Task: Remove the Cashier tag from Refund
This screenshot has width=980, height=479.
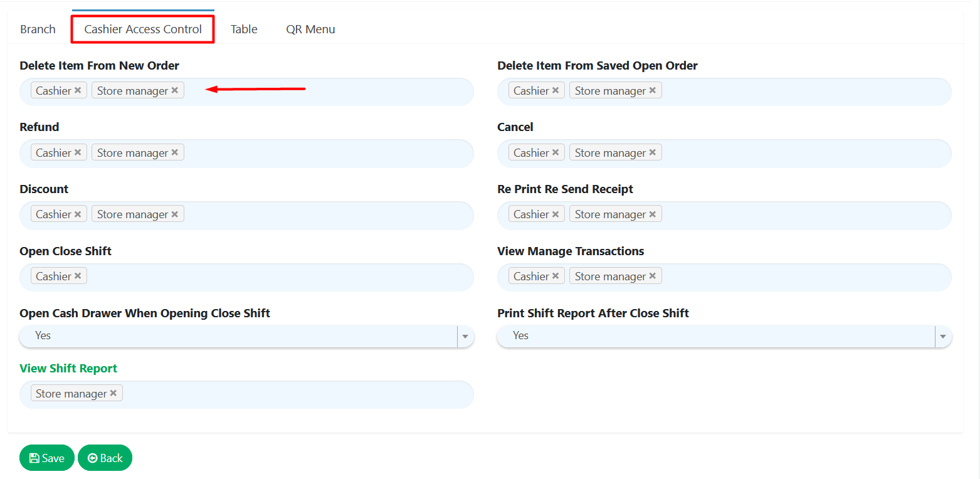Action: tap(78, 152)
